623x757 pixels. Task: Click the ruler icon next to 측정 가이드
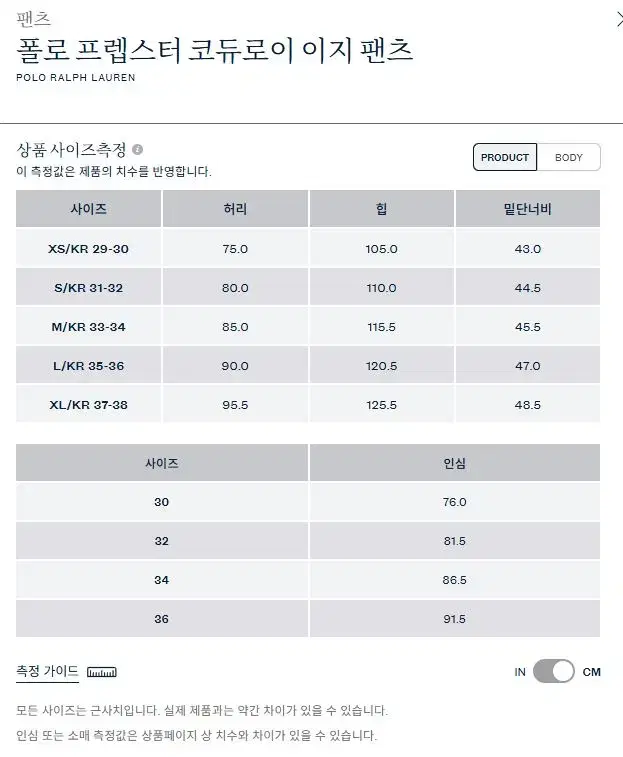(102, 672)
